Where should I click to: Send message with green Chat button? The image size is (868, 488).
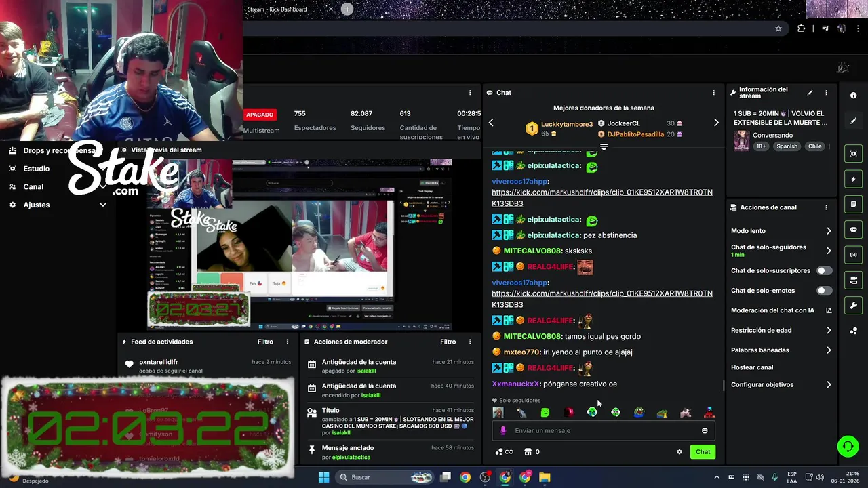[x=703, y=452]
